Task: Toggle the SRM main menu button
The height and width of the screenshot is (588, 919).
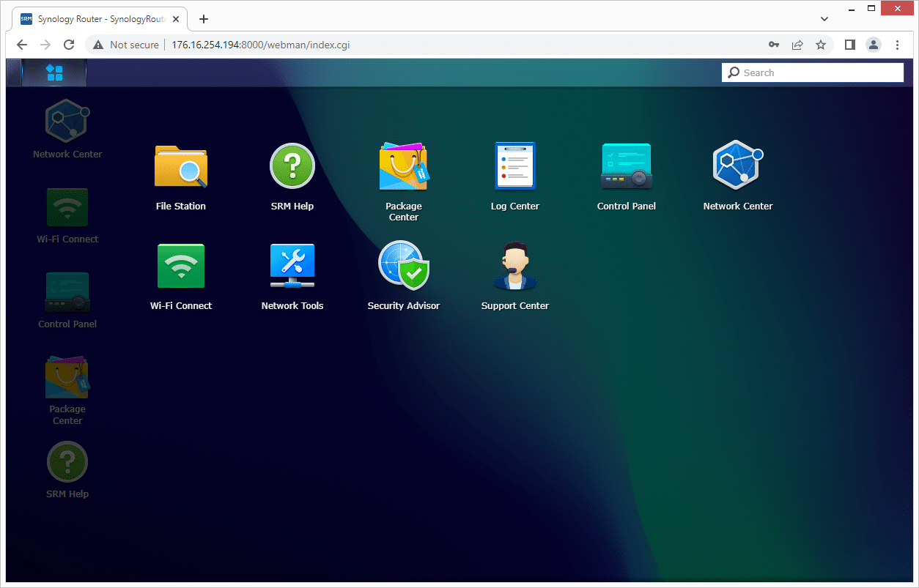Action: [x=54, y=72]
